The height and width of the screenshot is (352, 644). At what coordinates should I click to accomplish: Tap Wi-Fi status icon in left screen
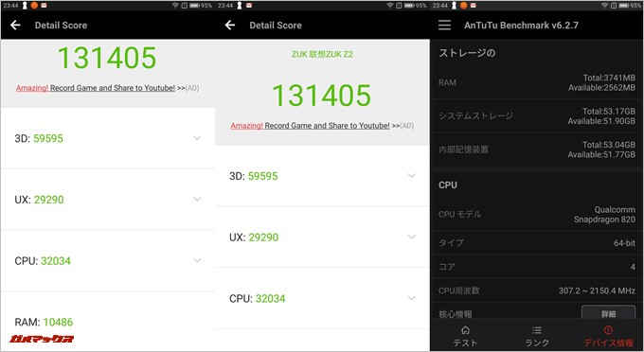(x=175, y=6)
